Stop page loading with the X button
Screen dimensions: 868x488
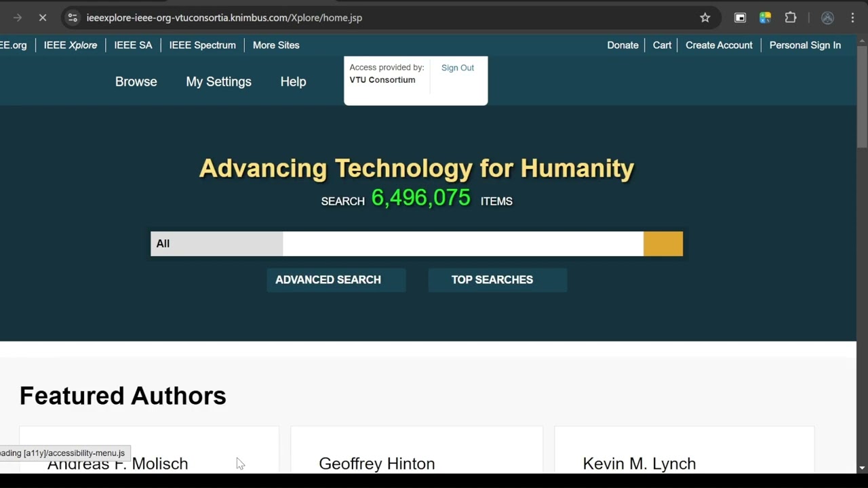click(43, 18)
